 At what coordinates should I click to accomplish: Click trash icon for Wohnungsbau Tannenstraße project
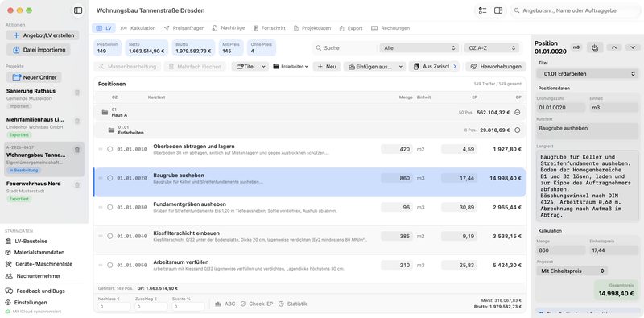pyautogui.click(x=77, y=150)
